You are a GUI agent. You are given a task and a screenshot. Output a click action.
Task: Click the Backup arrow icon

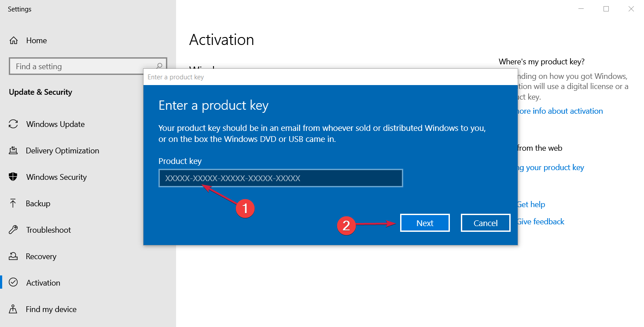(13, 204)
